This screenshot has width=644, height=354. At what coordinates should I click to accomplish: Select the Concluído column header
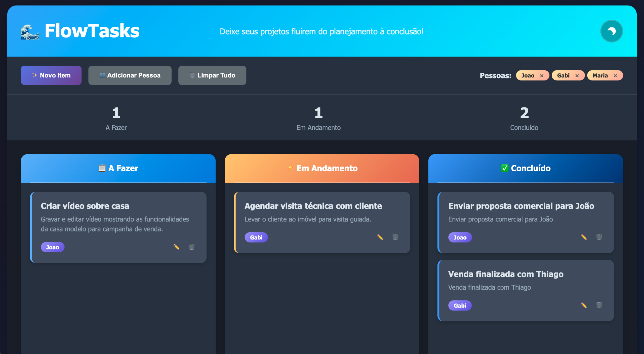click(526, 168)
